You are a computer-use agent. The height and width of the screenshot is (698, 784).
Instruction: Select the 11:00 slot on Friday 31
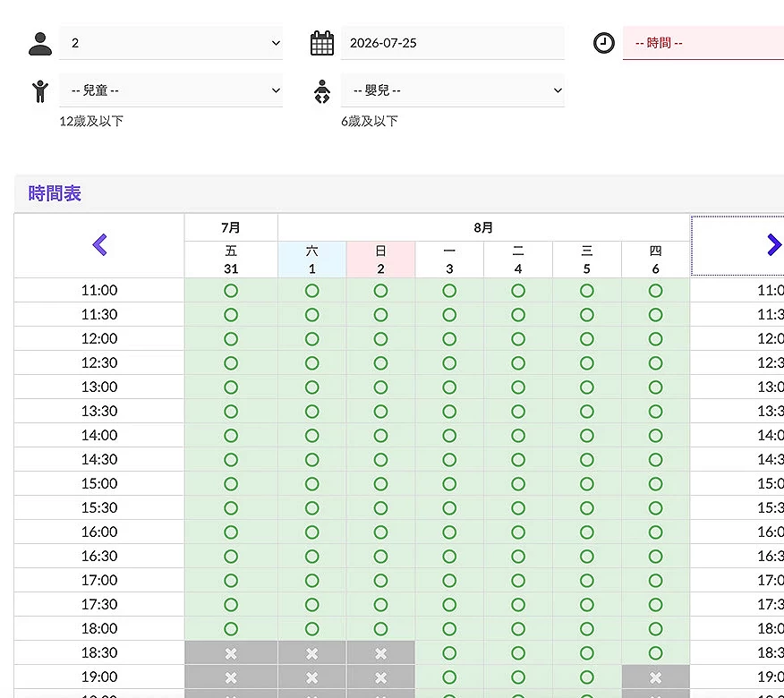[x=231, y=291]
